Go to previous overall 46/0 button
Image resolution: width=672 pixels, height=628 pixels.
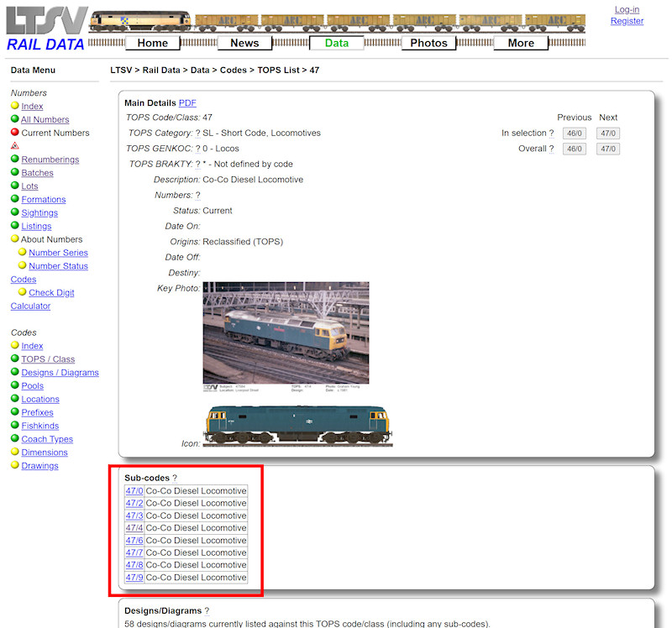(x=574, y=149)
